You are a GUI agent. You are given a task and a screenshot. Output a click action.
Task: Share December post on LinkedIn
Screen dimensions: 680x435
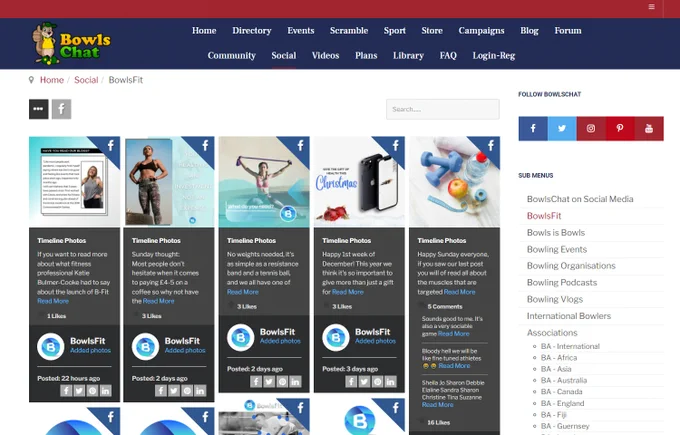(390, 382)
